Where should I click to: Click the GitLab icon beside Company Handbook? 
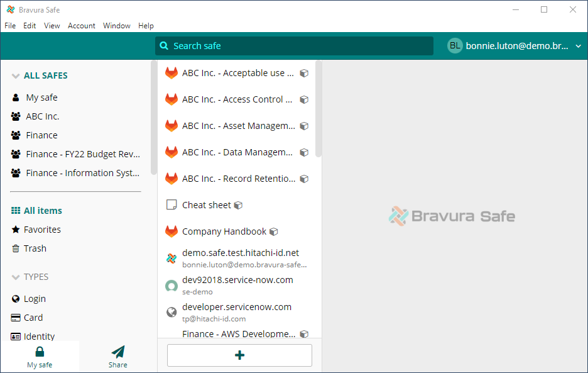[171, 231]
